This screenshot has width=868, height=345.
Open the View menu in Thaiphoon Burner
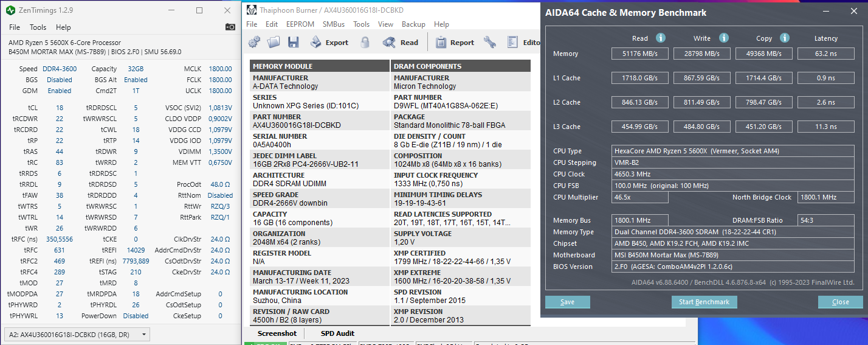(385, 24)
